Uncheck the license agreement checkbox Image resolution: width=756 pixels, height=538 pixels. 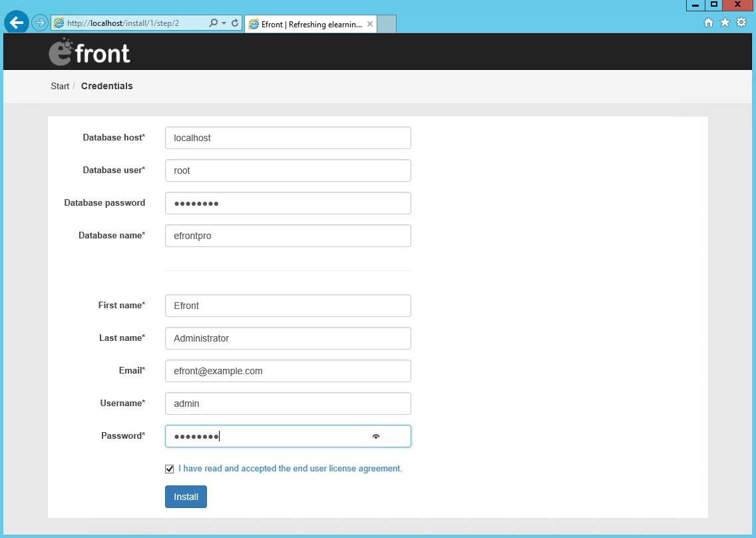pos(170,469)
